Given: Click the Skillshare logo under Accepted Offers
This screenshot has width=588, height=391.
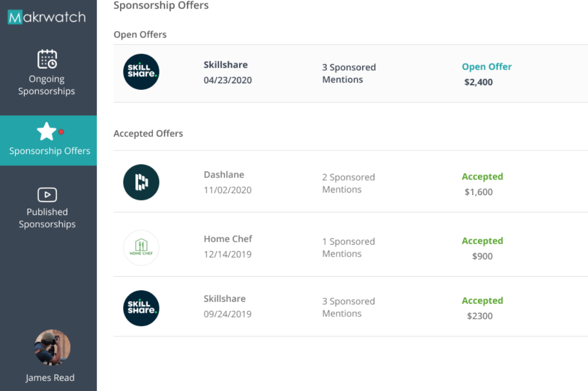Looking at the screenshot, I should 141,308.
